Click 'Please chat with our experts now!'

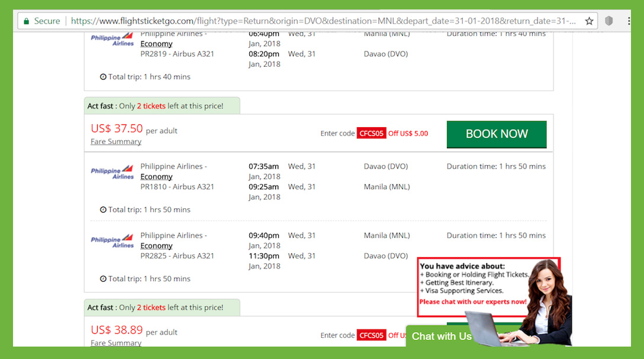(473, 302)
